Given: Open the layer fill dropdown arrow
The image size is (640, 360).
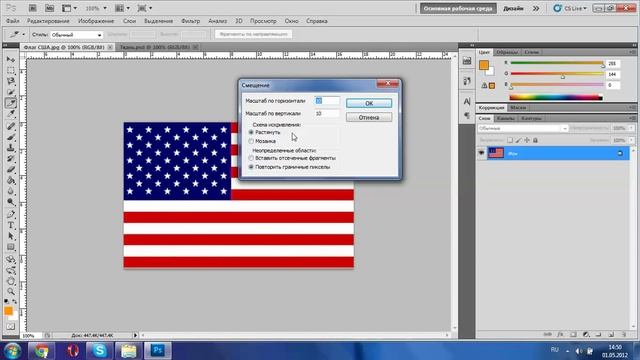Looking at the screenshot, I should pos(631,140).
